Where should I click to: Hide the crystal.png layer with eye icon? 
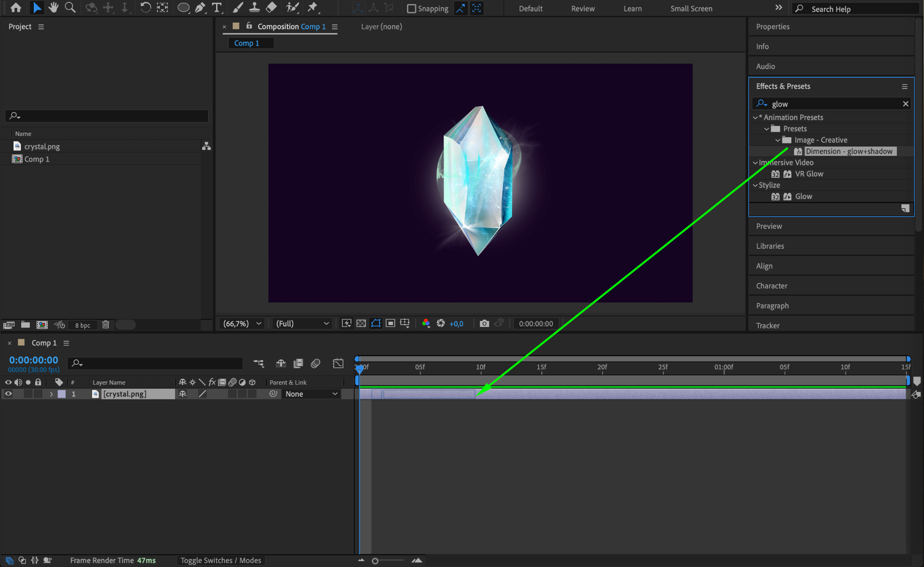8,394
